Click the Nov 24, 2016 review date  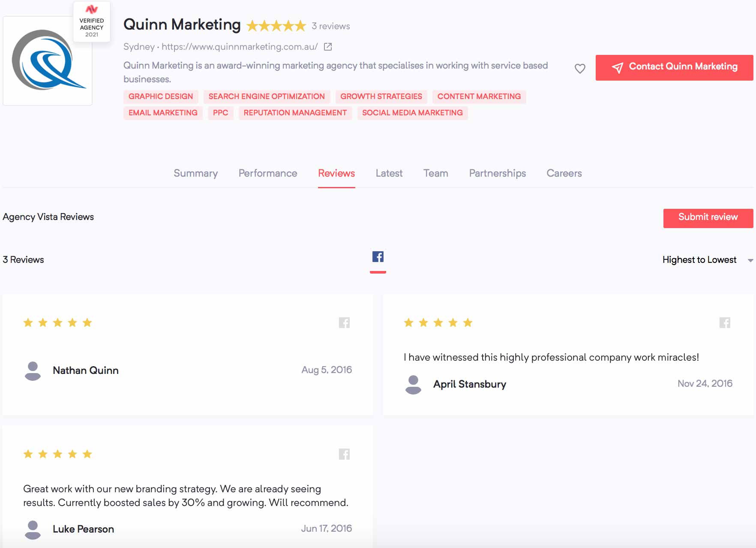705,384
